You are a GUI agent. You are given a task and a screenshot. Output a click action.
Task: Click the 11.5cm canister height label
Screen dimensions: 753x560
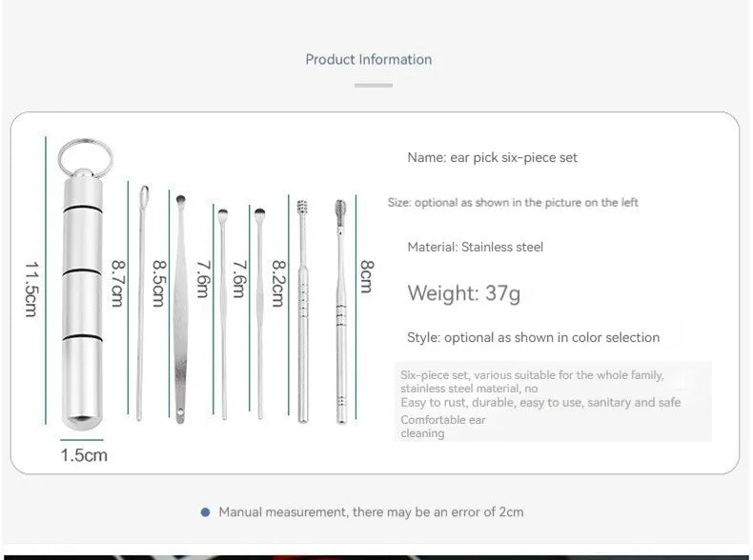tap(31, 284)
